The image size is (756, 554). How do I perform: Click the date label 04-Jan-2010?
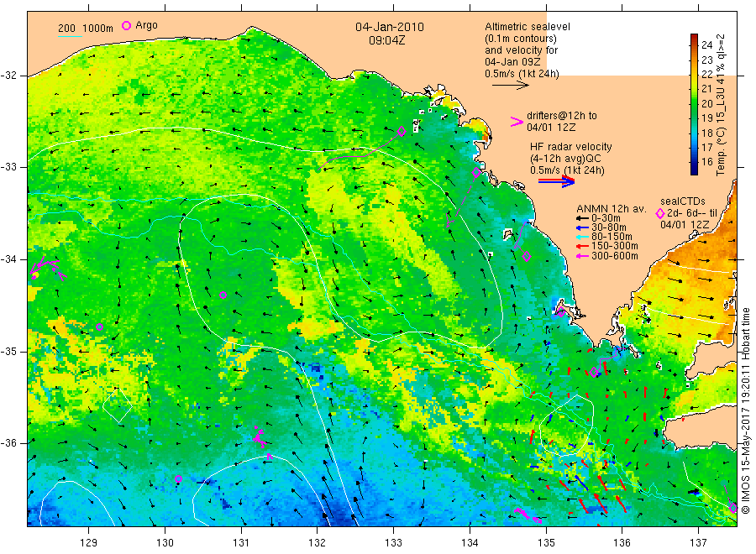tap(390, 27)
